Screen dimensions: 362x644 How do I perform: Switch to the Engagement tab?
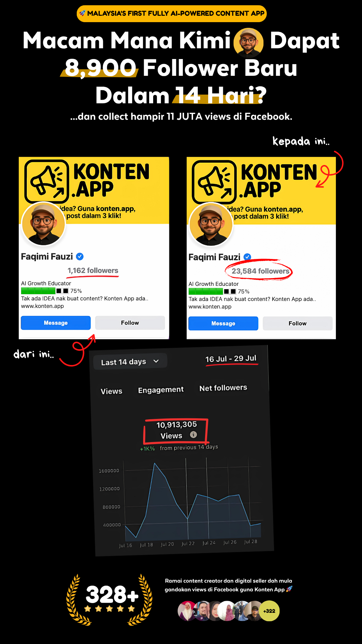pos(161,390)
